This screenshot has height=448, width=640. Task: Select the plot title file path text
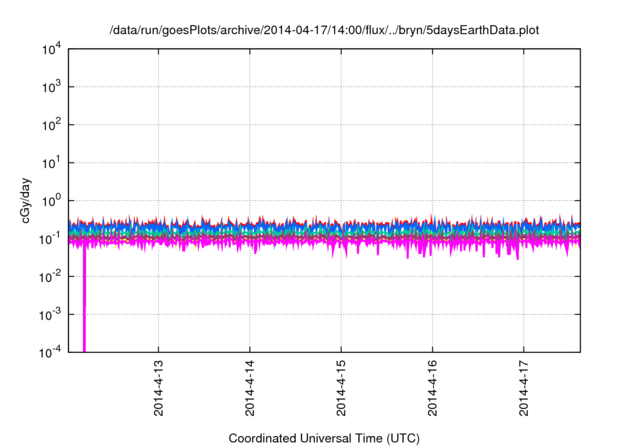[x=324, y=30]
